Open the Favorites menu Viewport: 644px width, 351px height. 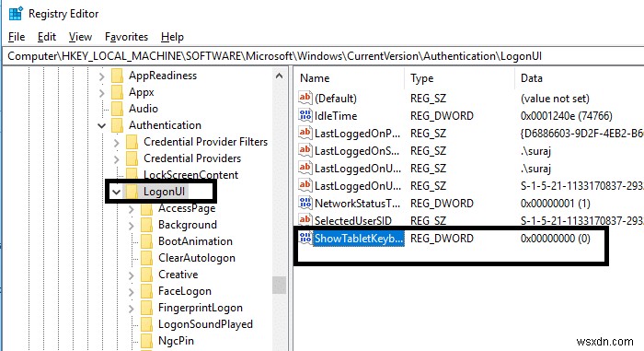pos(126,37)
